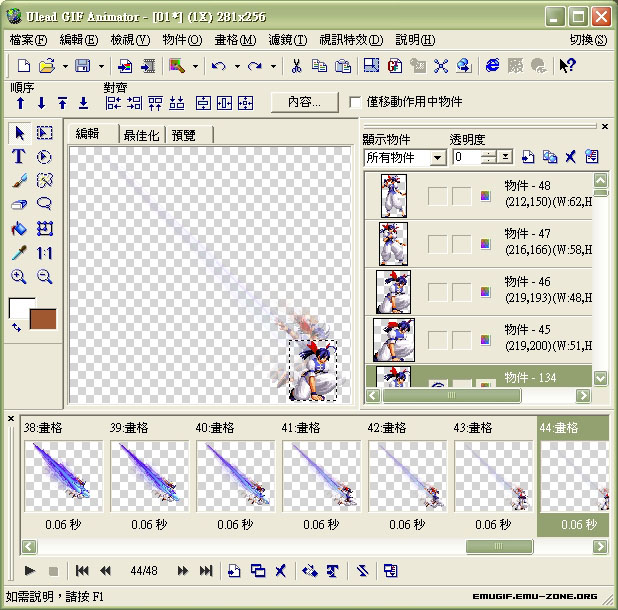Viewport: 618px width, 610px height.
Task: Enable move active objects only checkbox
Action: [x=355, y=102]
